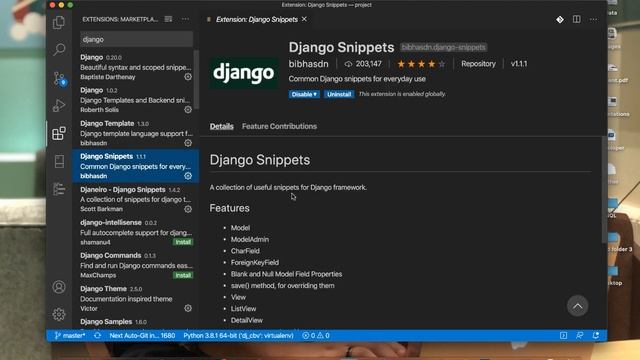Screen dimensions: 640x360
Task: Open the Disable dropdown button
Action: tap(304, 94)
